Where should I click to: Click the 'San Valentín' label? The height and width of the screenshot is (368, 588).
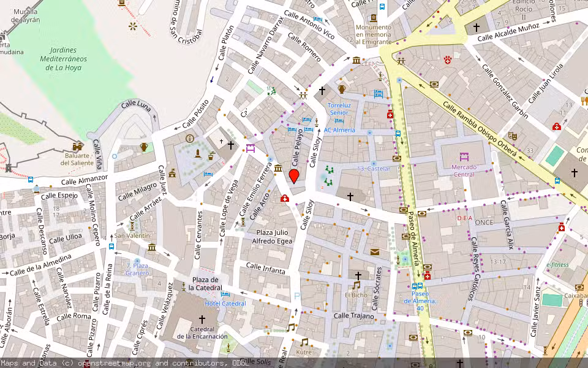point(132,236)
